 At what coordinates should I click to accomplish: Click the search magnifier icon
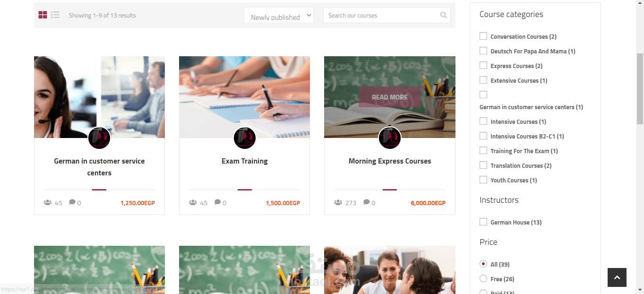(x=443, y=15)
